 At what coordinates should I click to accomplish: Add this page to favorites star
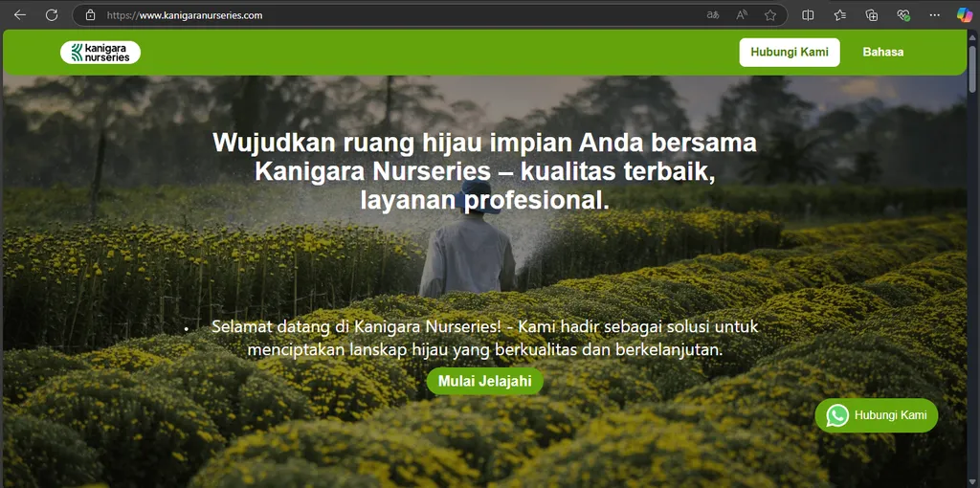pyautogui.click(x=770, y=15)
